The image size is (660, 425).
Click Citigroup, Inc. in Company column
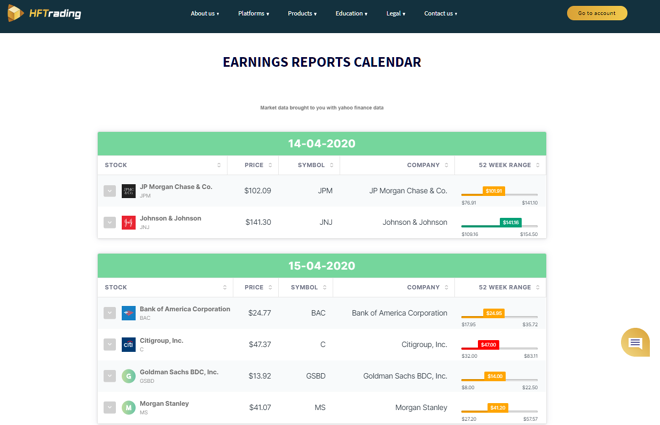(x=424, y=345)
